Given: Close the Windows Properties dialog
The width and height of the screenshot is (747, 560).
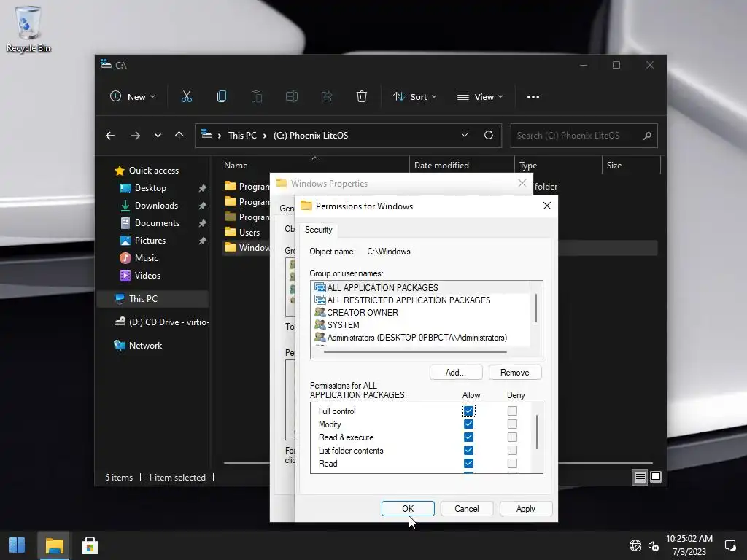Looking at the screenshot, I should pos(522,183).
